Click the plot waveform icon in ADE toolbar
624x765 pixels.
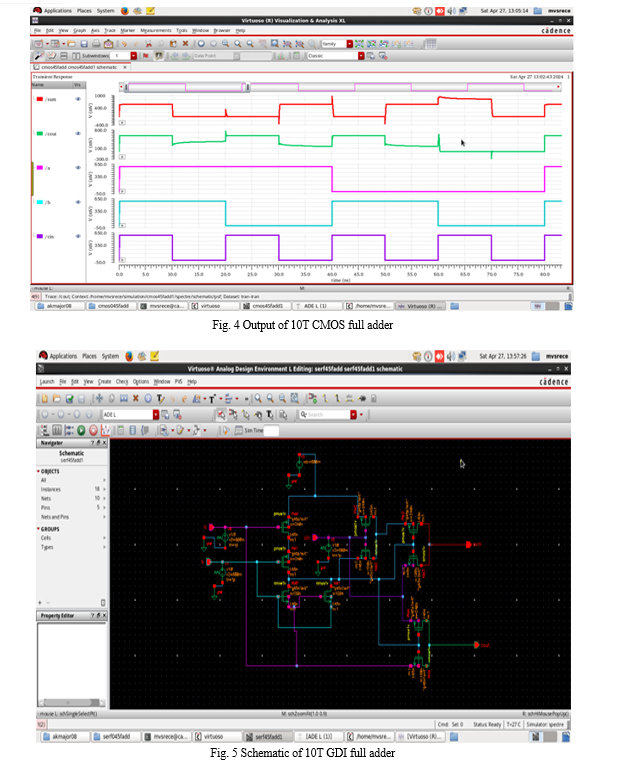[105, 430]
